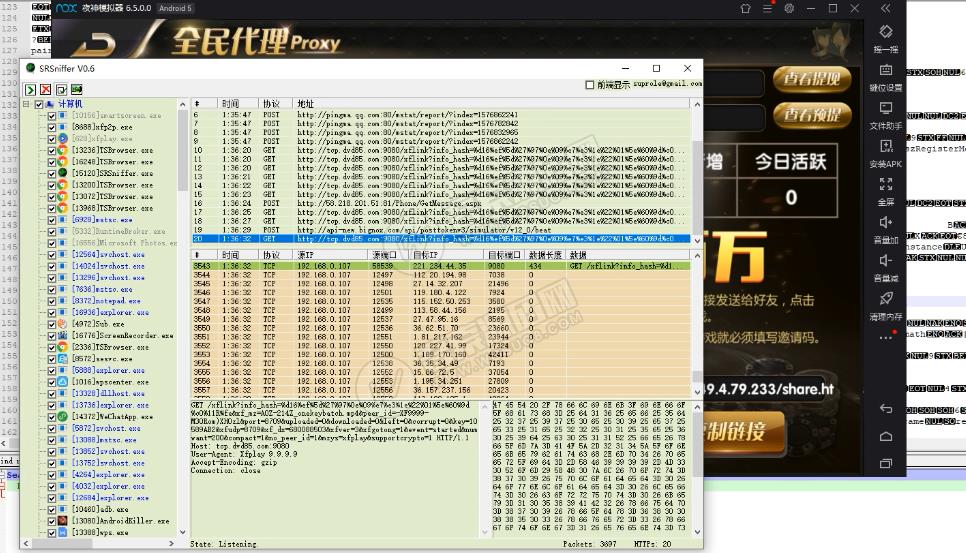Uncheck [8688]xfp2p.exe checkbox
The height and width of the screenshot is (553, 966).
52,127
